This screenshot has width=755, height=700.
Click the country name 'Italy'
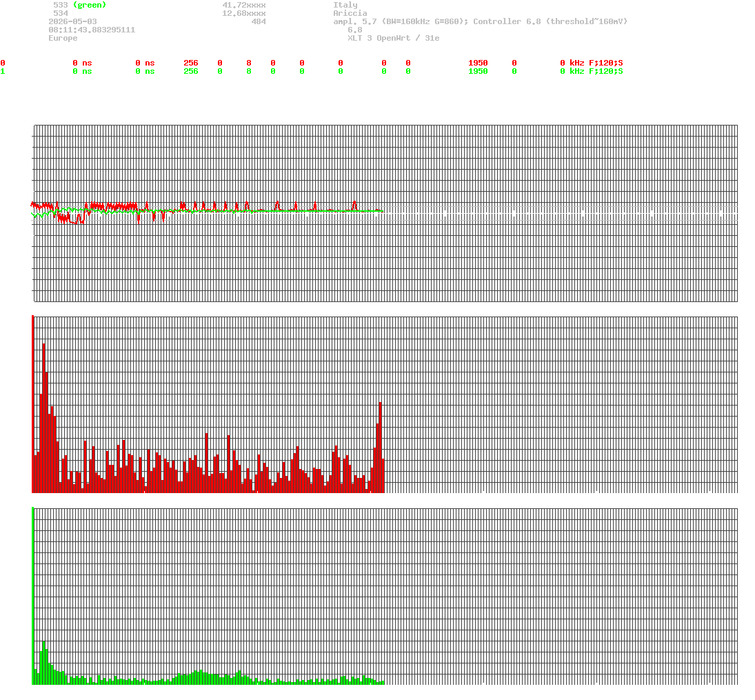point(345,5)
